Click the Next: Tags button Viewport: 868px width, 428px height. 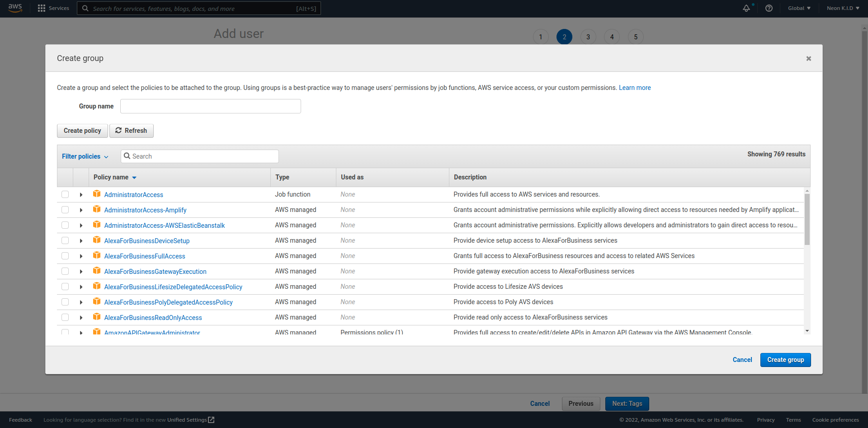[627, 404]
